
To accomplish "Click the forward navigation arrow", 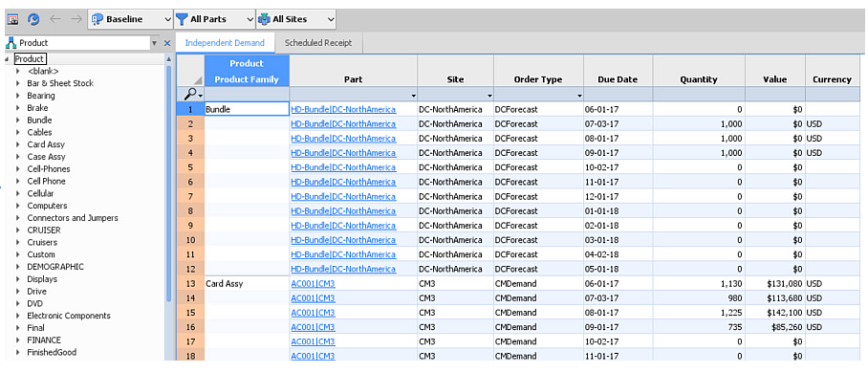I will point(76,19).
